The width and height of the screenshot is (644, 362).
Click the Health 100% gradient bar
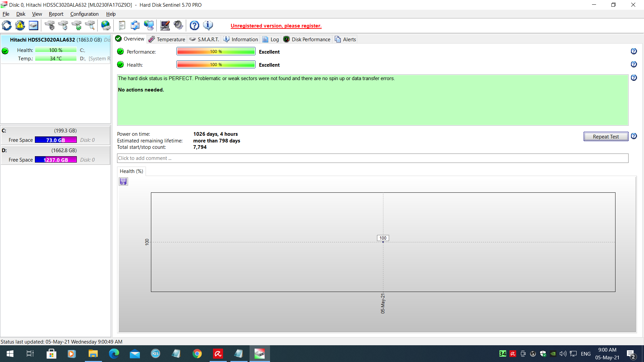216,65
